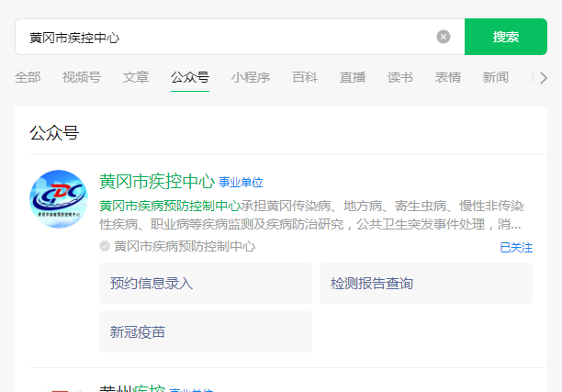Clear the search box with the X icon
The height and width of the screenshot is (392, 562).
[x=444, y=37]
